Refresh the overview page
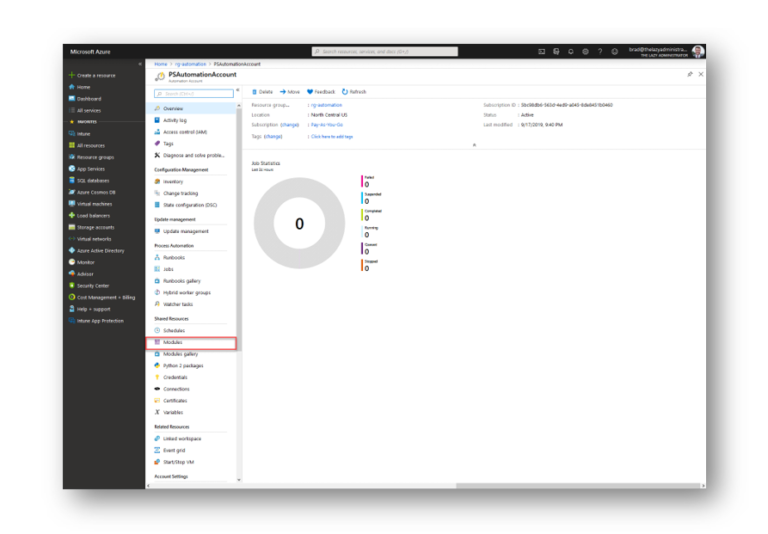The image size is (768, 534). pos(354,92)
